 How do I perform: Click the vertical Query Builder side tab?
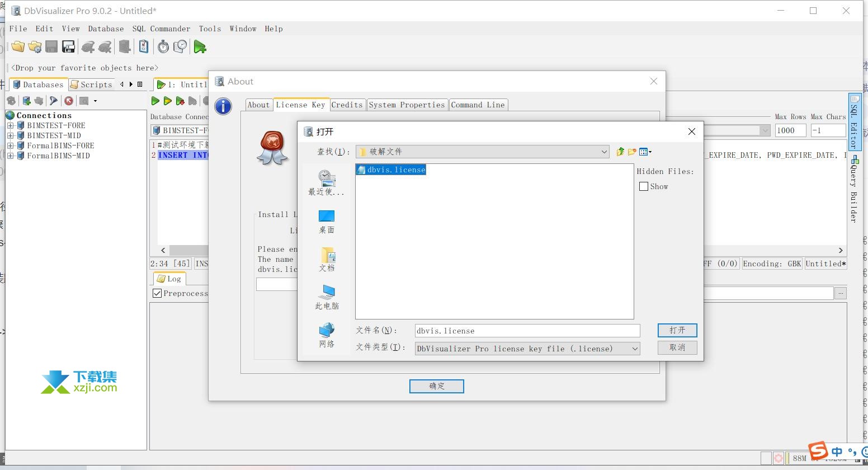pyautogui.click(x=853, y=190)
